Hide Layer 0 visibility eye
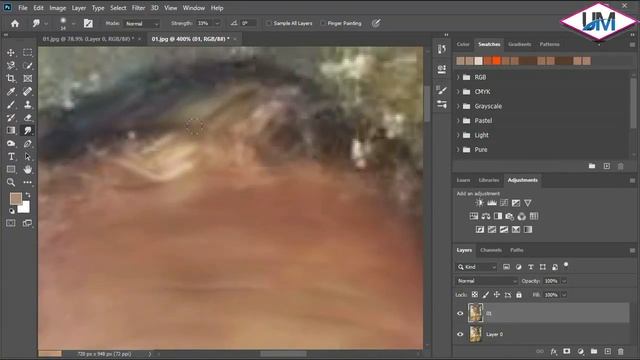Viewport: 640px width, 360px height. tap(460, 334)
